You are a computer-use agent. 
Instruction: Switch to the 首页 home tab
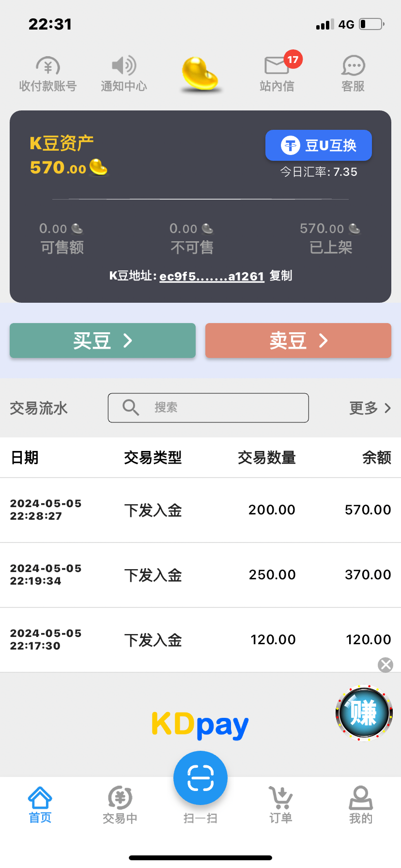(40, 805)
